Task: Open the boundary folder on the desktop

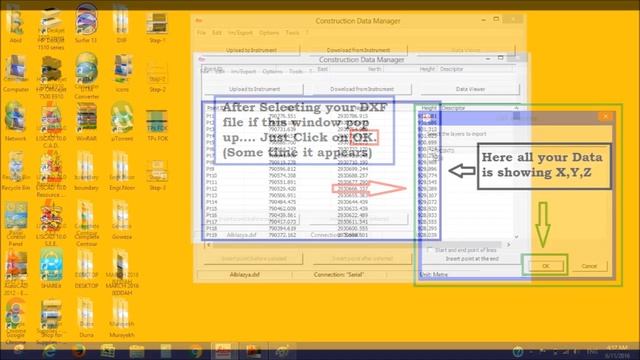Action: [86, 171]
